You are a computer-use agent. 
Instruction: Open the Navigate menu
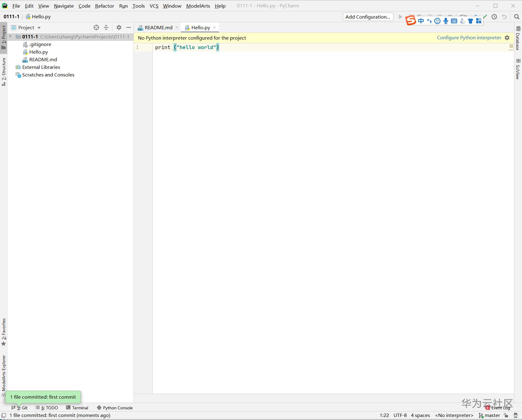(64, 6)
